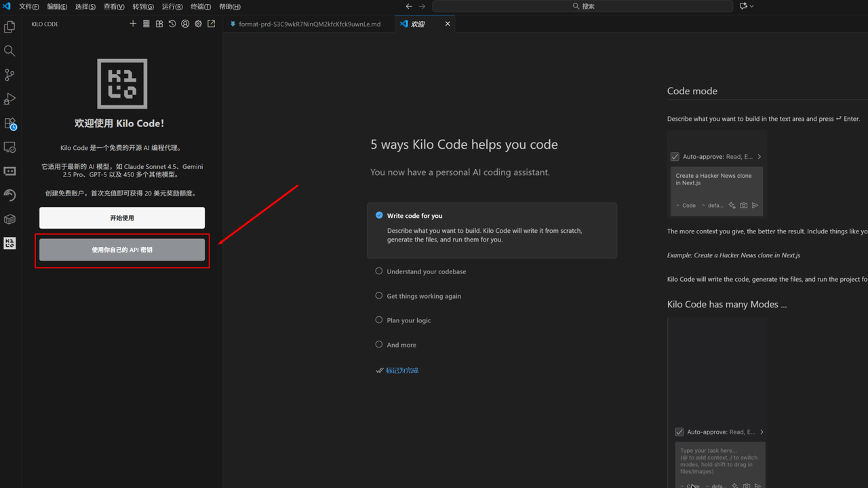Open the 文件(F) menu
This screenshot has height=488, width=868.
click(x=28, y=6)
